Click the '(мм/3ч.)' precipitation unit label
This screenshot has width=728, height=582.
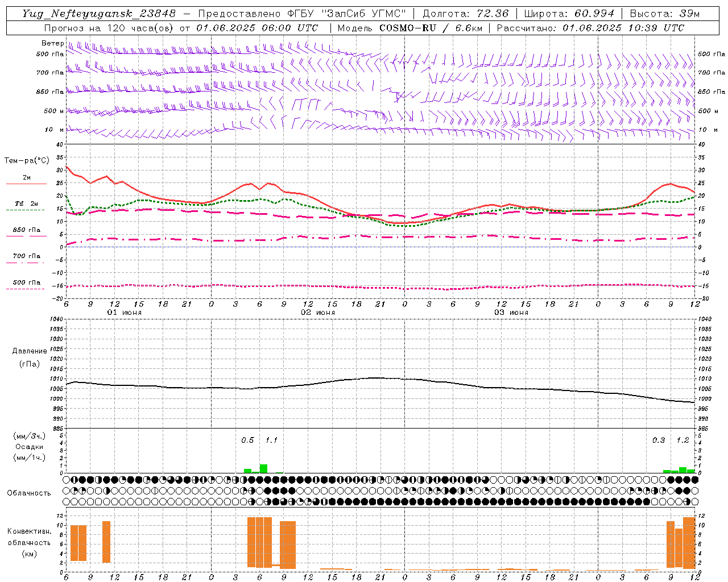(30, 436)
